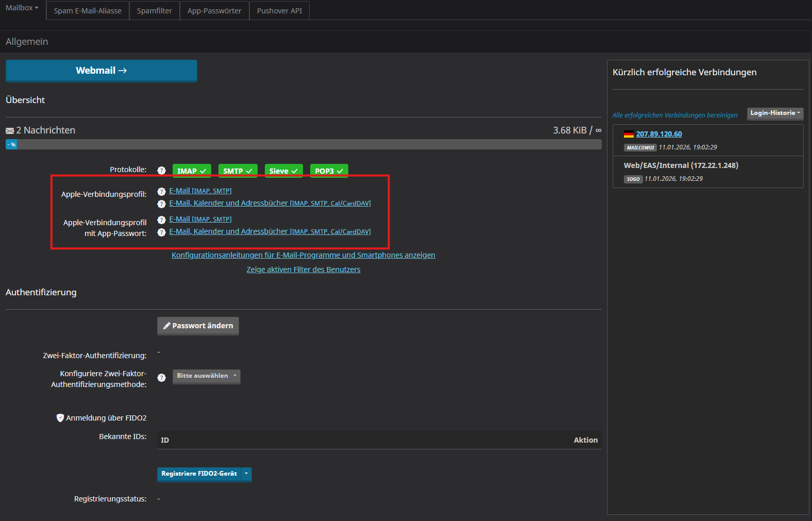812x521 pixels.
Task: Open the Mailbox dropdown menu
Action: tap(22, 8)
